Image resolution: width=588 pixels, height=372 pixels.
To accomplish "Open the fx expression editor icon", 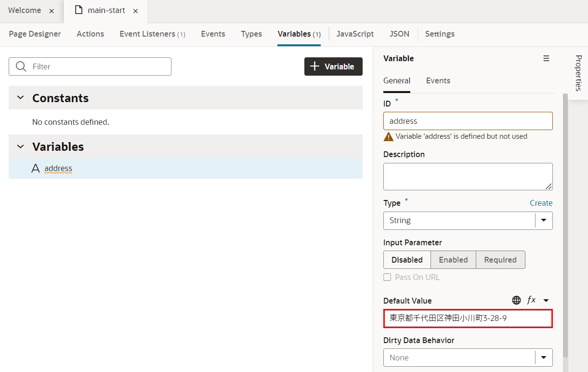I will tap(531, 300).
